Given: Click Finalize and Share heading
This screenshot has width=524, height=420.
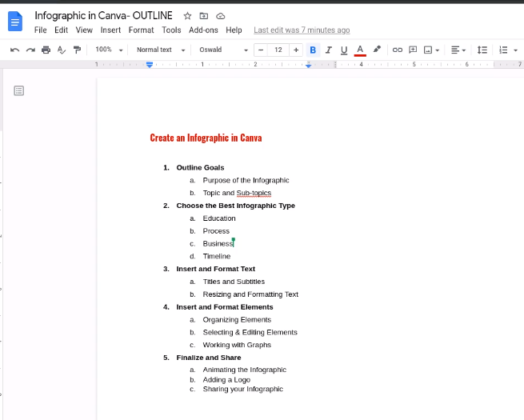Looking at the screenshot, I should pyautogui.click(x=209, y=358).
